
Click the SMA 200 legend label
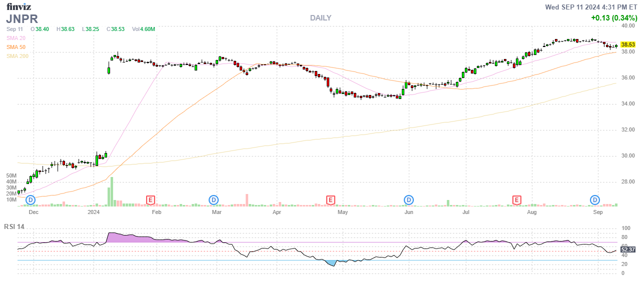[x=17, y=56]
